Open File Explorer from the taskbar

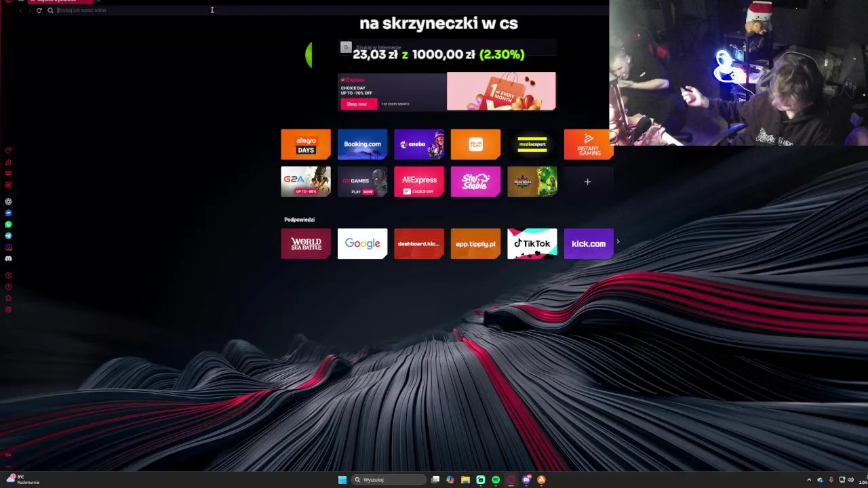point(465,480)
